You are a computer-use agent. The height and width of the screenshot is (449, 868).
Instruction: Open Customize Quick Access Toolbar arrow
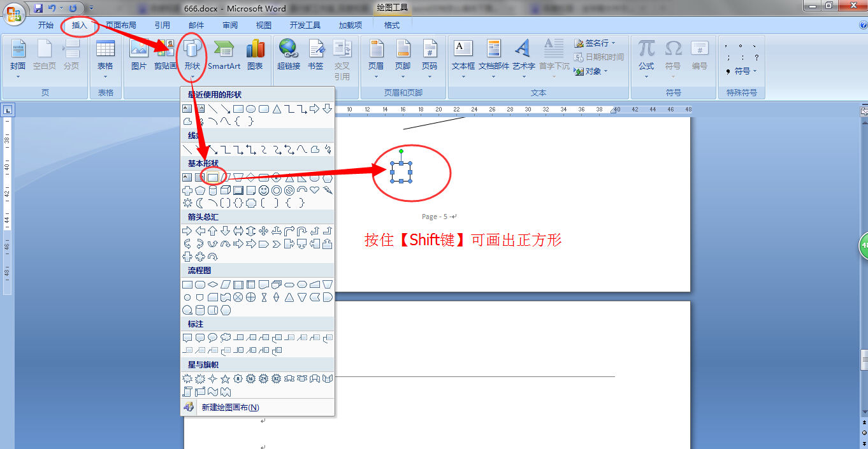(x=91, y=8)
